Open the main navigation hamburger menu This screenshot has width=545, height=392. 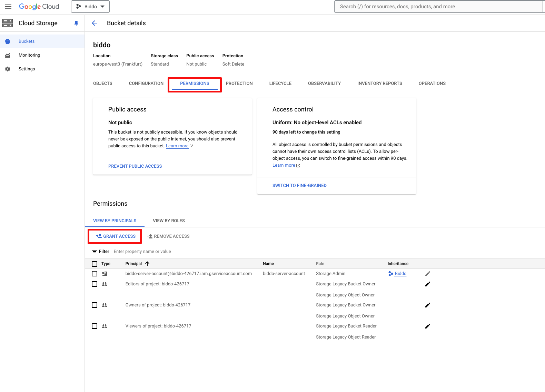8,7
